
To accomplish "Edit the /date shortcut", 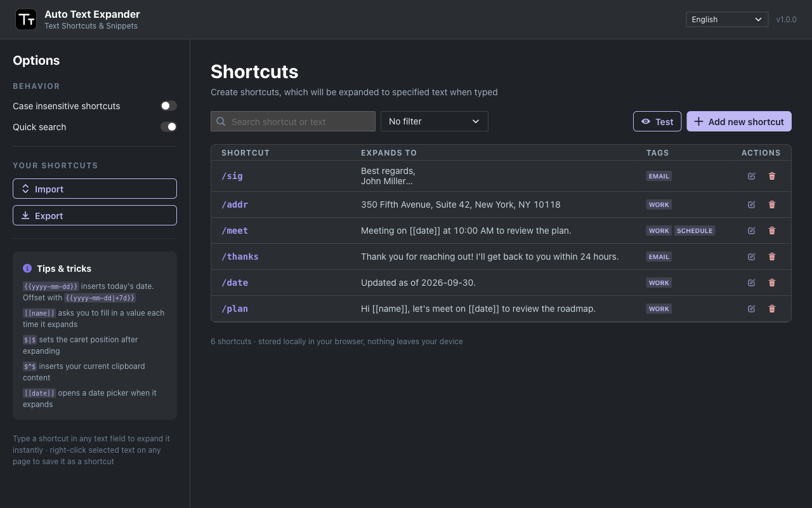I will click(x=752, y=283).
